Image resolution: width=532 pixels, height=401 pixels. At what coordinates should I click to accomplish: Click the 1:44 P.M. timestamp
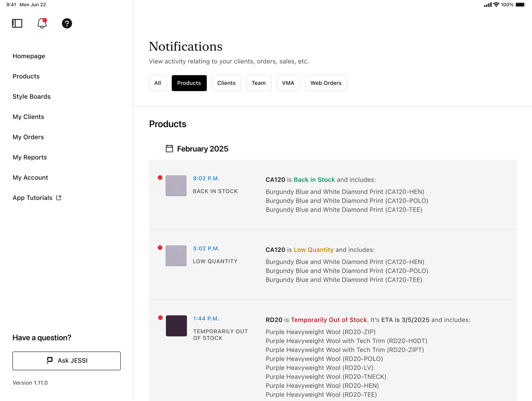tap(206, 319)
